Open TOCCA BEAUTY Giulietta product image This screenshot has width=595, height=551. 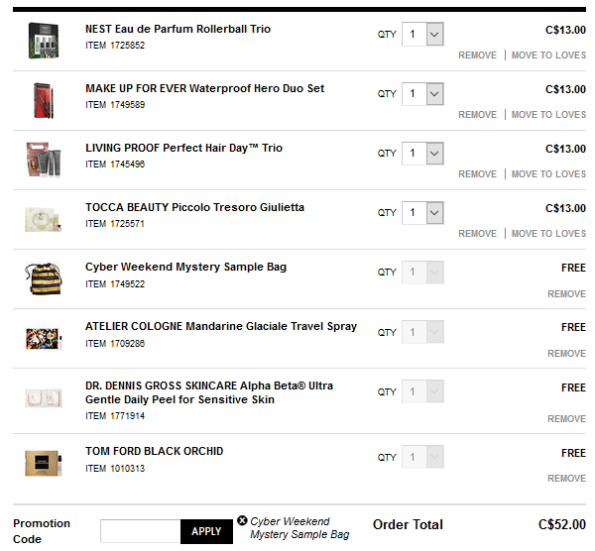(x=44, y=219)
